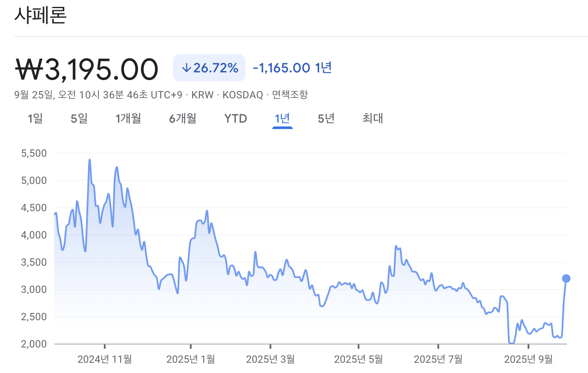Select the currently active 1년 tab
The image size is (588, 373).
282,118
